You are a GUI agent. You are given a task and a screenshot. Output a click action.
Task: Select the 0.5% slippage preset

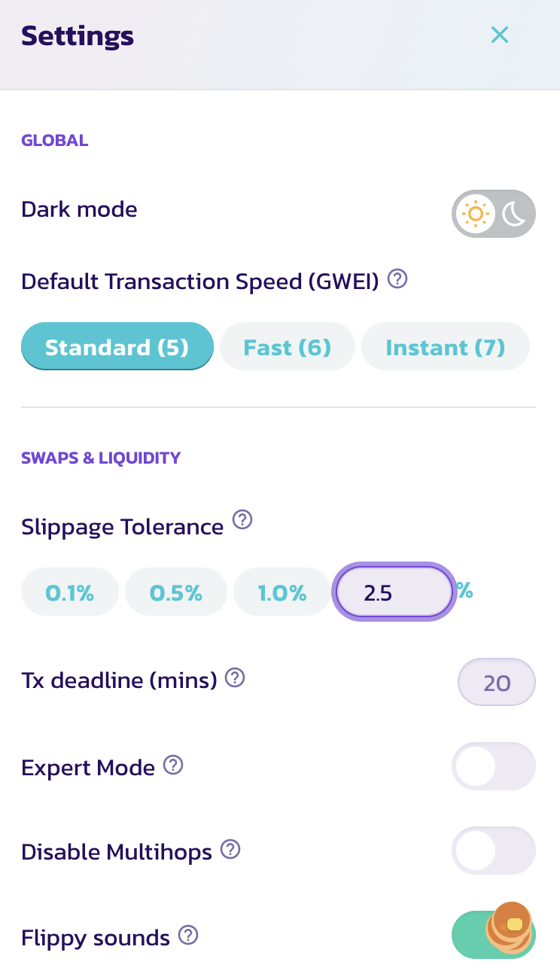(x=176, y=592)
